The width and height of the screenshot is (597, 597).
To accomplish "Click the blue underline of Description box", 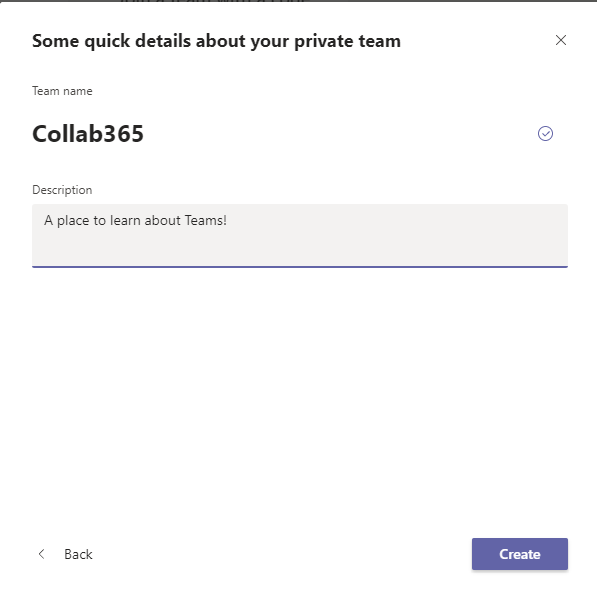I will (300, 267).
